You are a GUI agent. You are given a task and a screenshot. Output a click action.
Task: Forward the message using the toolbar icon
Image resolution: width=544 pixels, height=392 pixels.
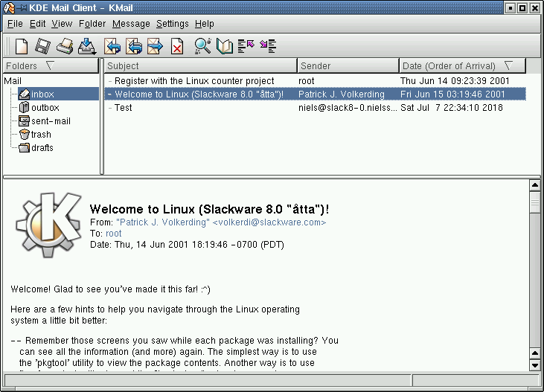click(x=155, y=47)
